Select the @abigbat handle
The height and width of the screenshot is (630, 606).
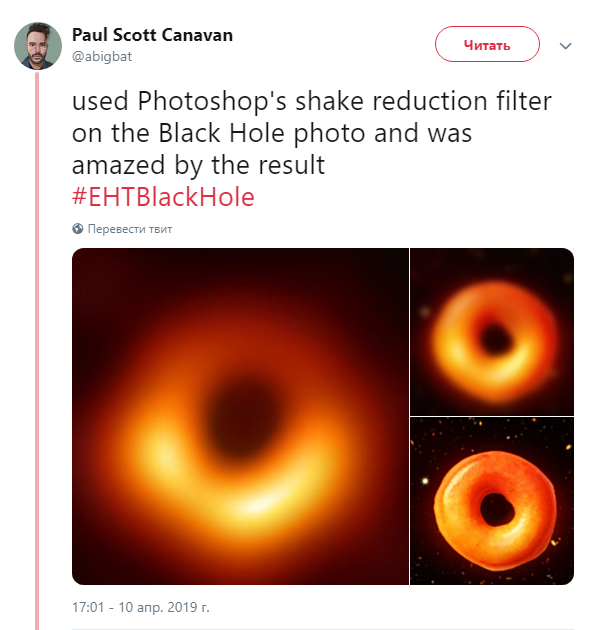click(102, 57)
